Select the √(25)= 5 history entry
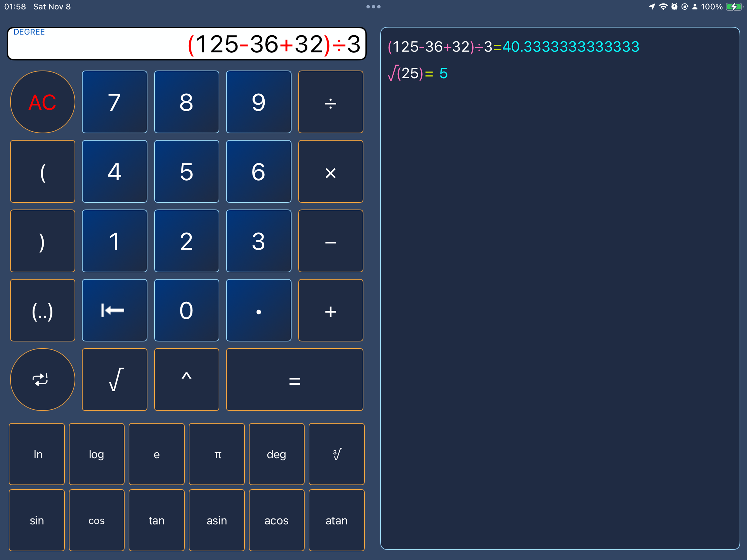Screen dimensions: 747x560 point(418,73)
